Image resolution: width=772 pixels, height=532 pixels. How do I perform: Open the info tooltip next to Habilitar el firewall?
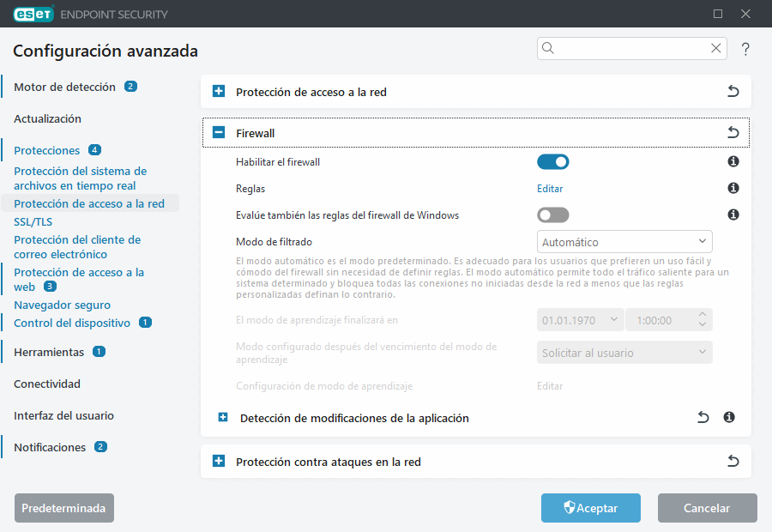coord(733,161)
